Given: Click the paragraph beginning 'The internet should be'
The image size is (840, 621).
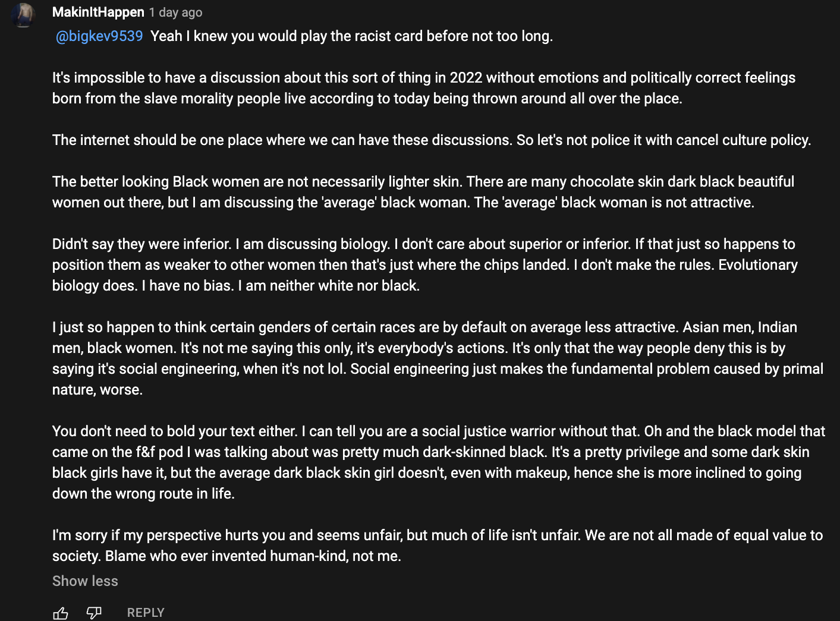Looking at the screenshot, I should point(432,140).
